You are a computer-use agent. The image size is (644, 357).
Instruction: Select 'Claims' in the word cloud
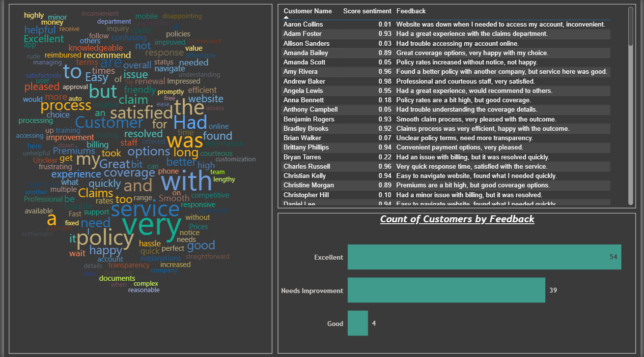(95, 193)
